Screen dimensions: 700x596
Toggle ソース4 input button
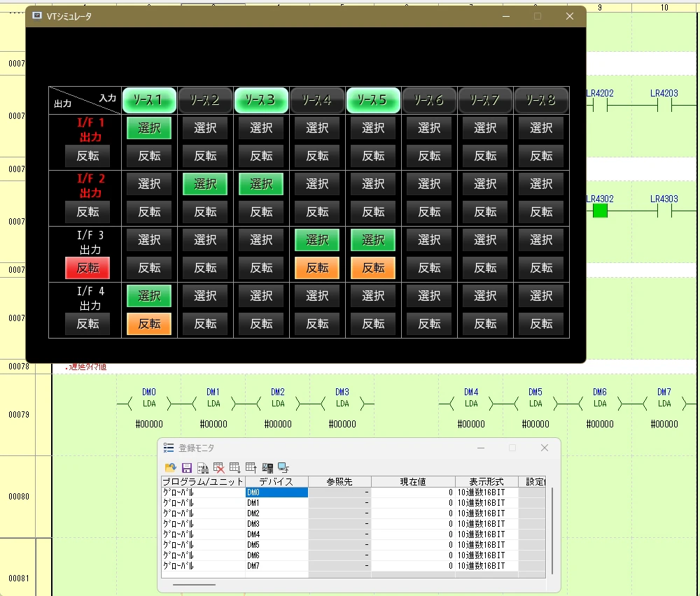click(317, 100)
